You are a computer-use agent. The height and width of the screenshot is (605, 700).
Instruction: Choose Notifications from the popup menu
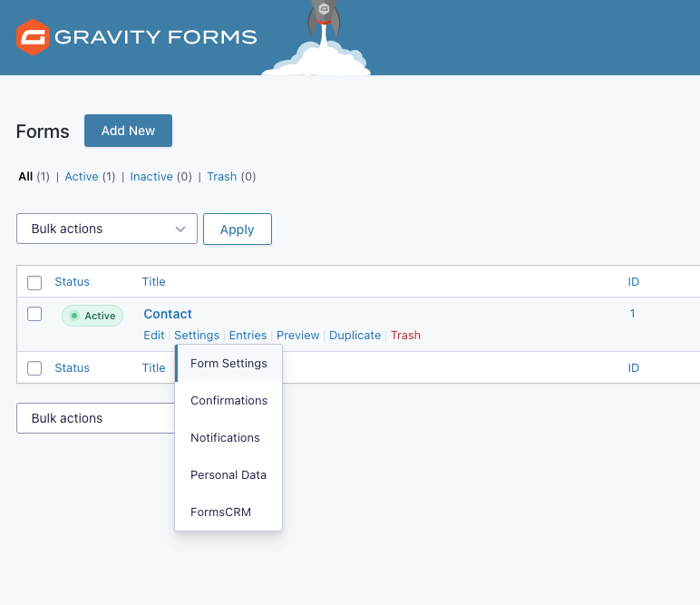[228, 437]
